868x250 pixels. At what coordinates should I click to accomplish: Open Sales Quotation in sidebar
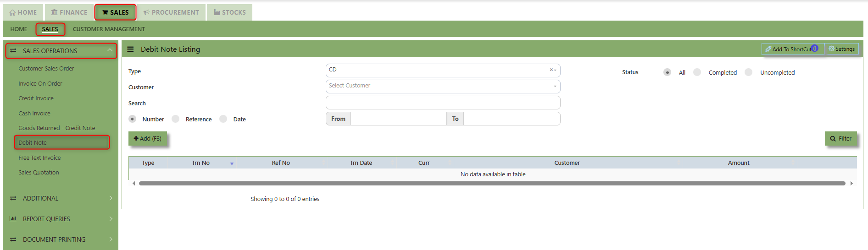(39, 173)
